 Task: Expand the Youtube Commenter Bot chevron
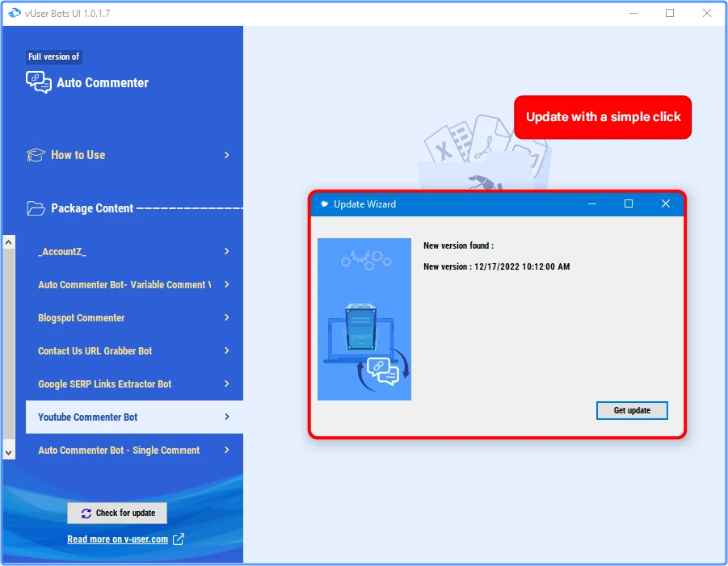tap(226, 417)
